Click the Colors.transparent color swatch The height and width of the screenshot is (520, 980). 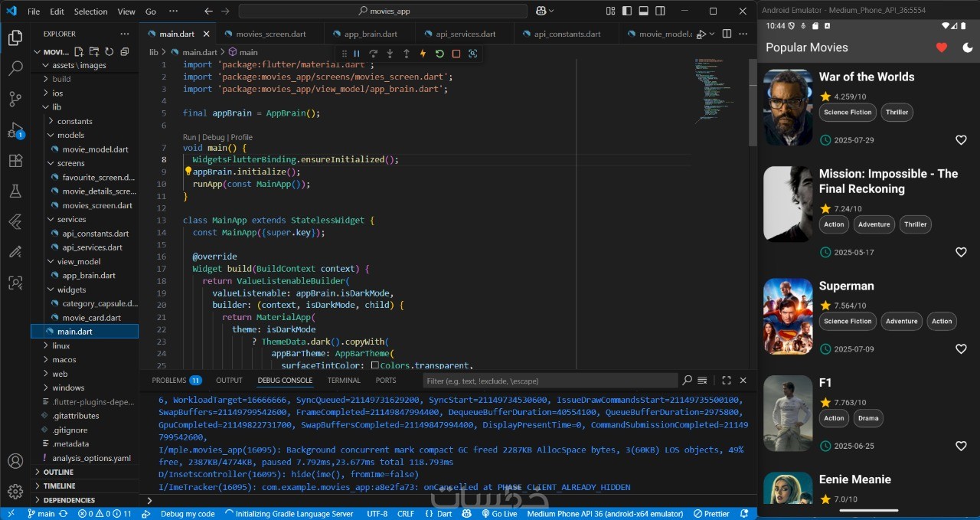click(374, 365)
